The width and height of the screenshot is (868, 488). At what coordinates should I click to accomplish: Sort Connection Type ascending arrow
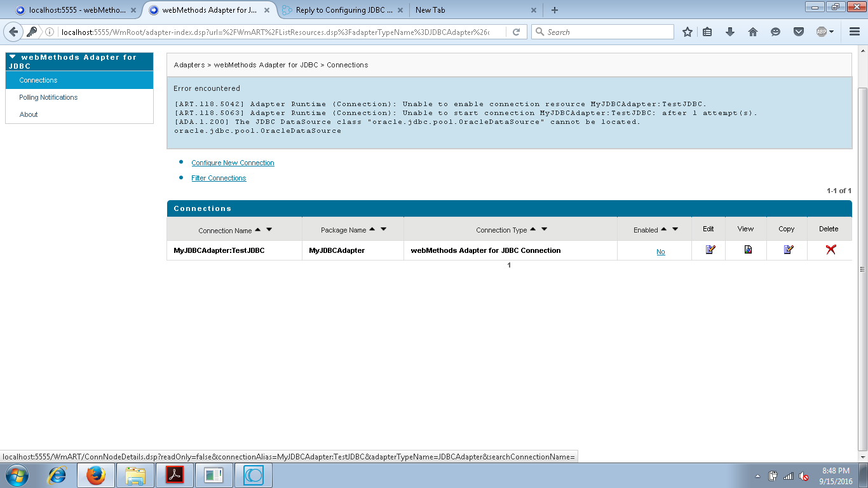point(532,229)
